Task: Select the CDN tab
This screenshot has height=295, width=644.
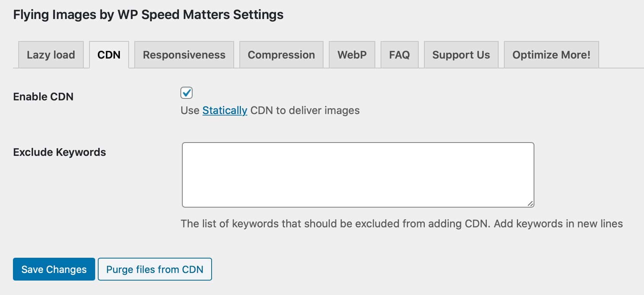Action: click(109, 55)
